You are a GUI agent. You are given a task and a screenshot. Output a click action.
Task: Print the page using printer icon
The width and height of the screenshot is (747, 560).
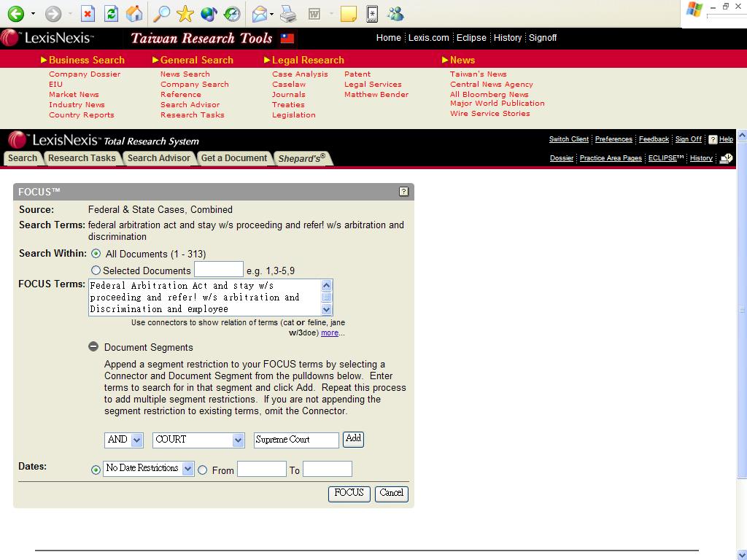click(x=287, y=14)
